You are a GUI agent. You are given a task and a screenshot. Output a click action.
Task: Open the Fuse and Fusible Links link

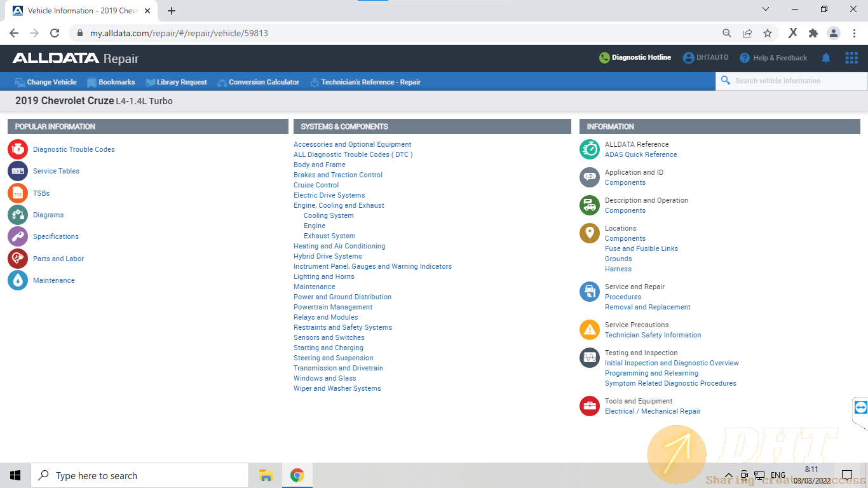[641, 248]
